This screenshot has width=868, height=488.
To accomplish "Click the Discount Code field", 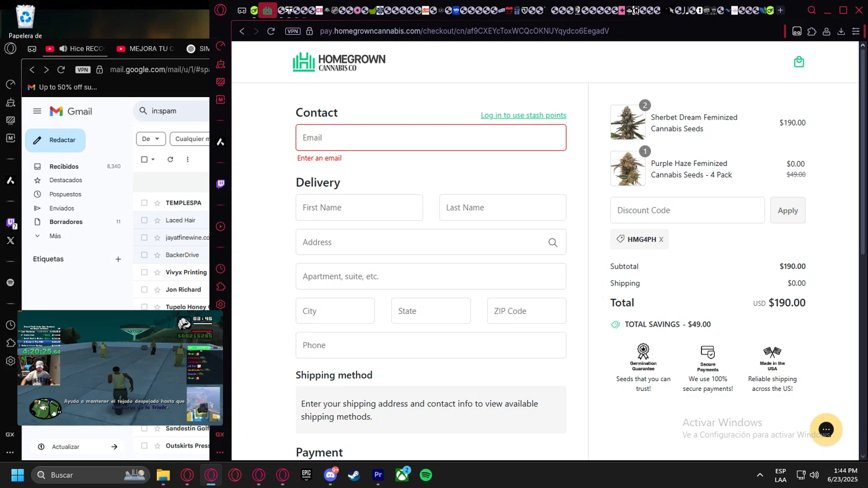I will [687, 210].
